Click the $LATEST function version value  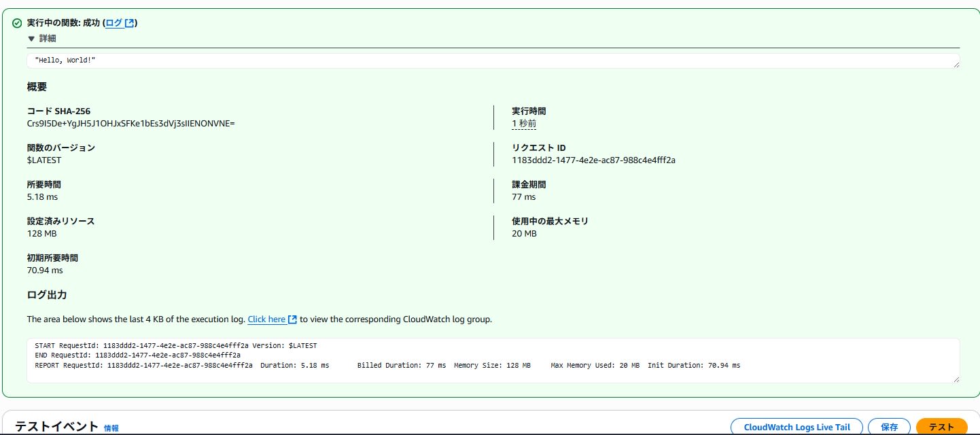[44, 160]
